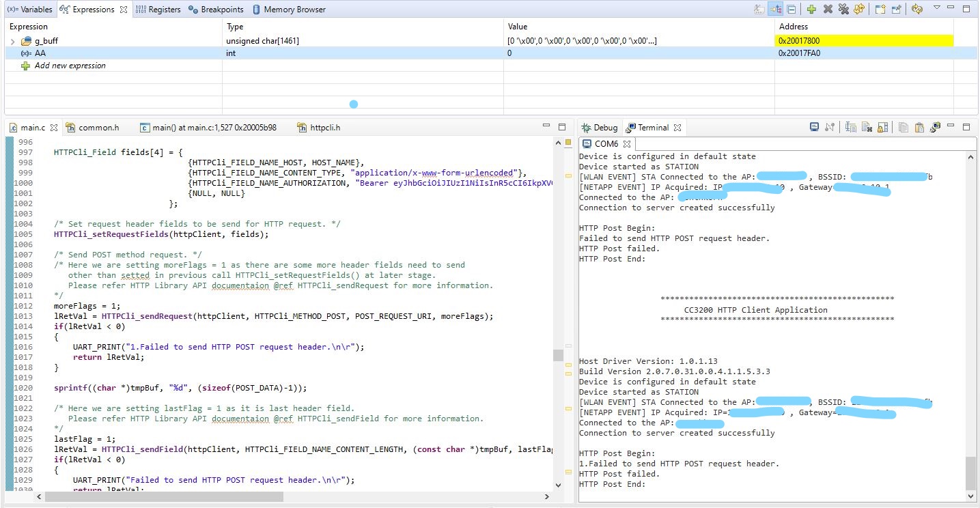Close the Terminal view tab

[x=677, y=128]
